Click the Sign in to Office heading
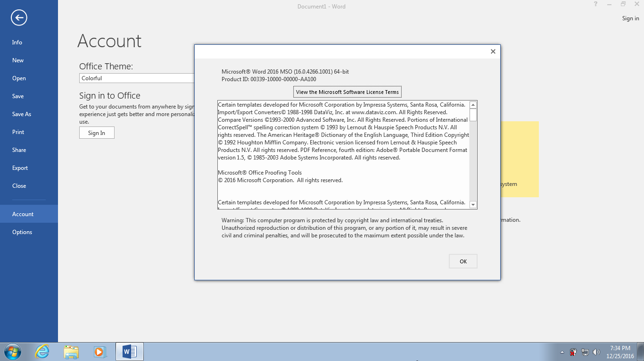This screenshot has width=644, height=361. pyautogui.click(x=110, y=96)
